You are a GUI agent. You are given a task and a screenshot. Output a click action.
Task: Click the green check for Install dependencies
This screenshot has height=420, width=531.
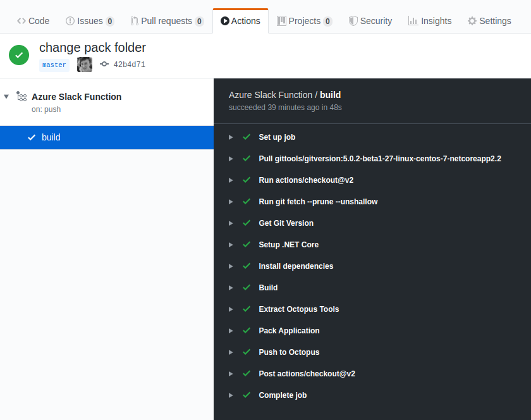[x=247, y=266]
